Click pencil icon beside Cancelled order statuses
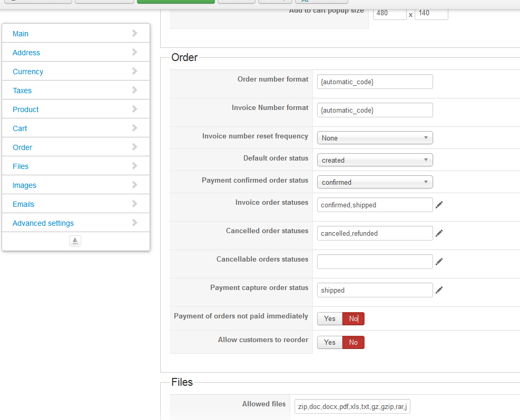Screen dimensions: 520x420 coord(439,233)
